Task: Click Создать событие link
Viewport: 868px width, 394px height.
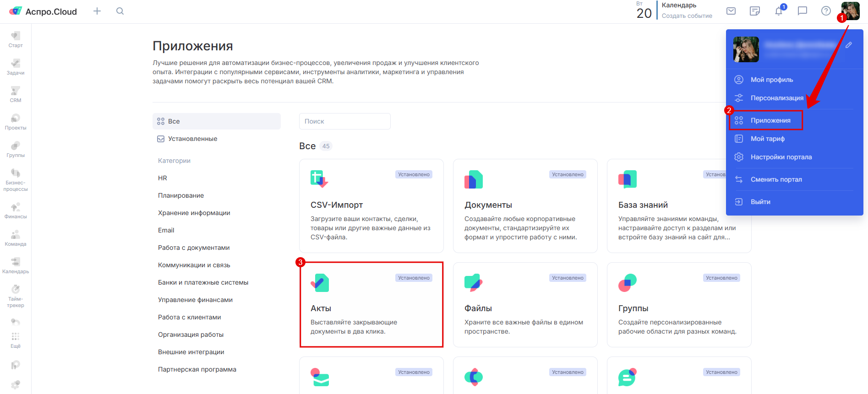Action: (x=687, y=16)
